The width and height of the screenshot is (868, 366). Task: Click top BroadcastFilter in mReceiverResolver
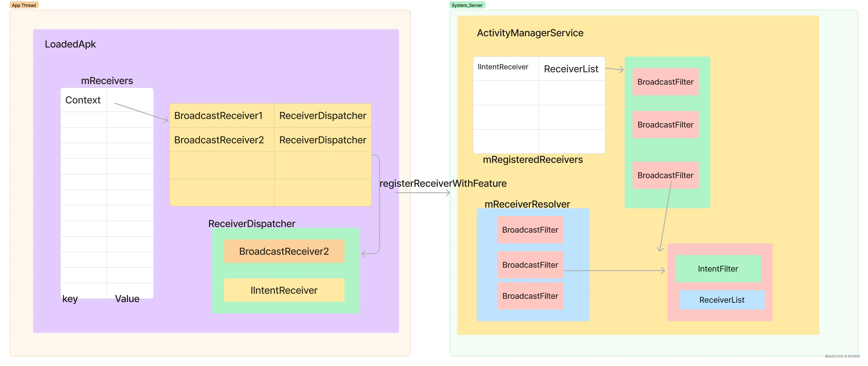click(x=530, y=230)
